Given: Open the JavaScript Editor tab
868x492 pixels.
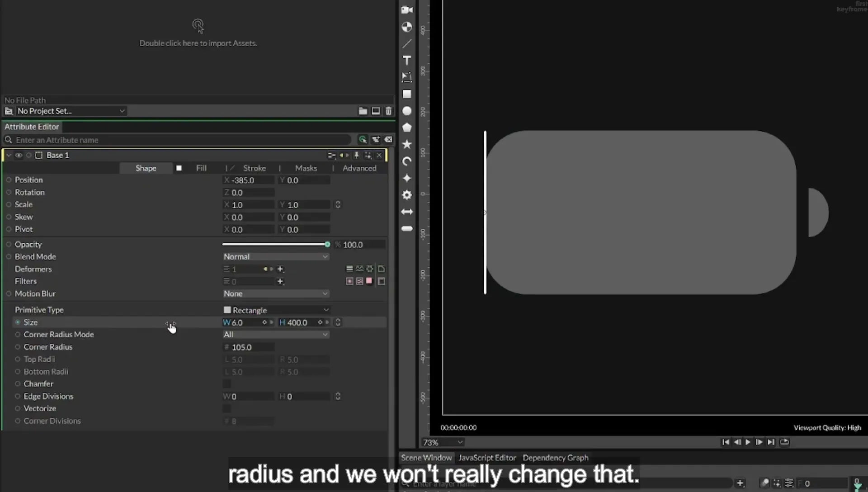Looking at the screenshot, I should [x=487, y=458].
